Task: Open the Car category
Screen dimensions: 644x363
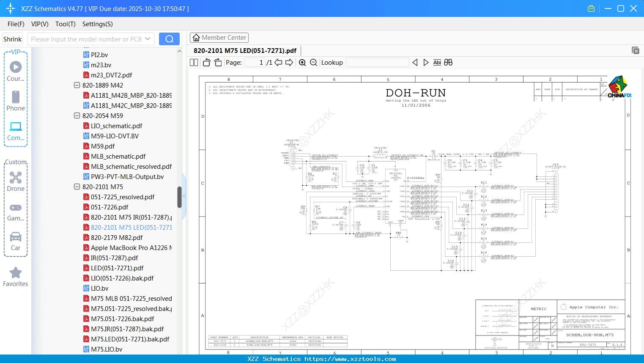Action: pyautogui.click(x=16, y=241)
